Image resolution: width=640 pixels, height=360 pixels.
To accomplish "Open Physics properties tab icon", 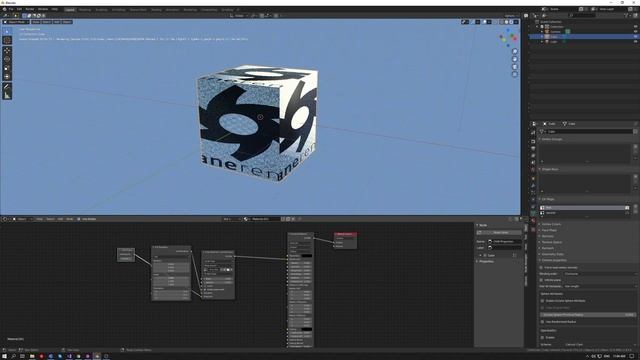I will pos(533,200).
